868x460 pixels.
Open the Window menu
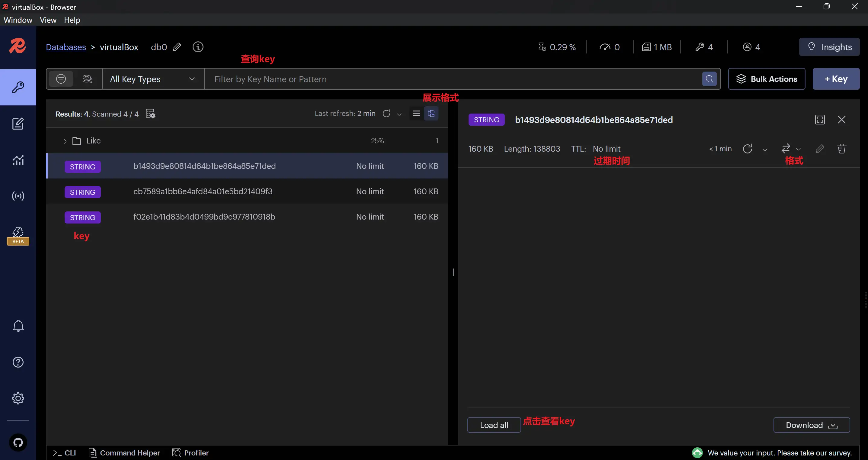(x=18, y=20)
